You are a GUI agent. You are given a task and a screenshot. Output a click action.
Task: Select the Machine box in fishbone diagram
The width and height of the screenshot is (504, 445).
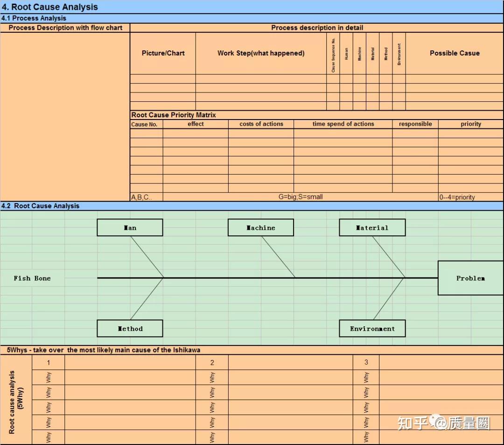click(x=261, y=228)
